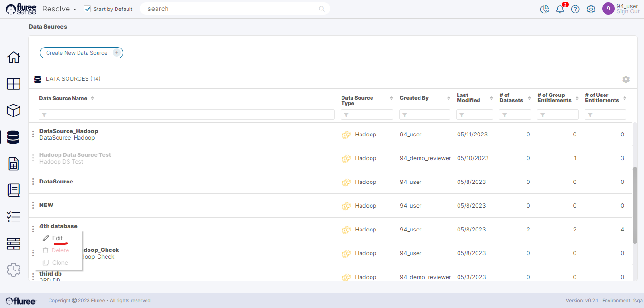Open the settings gear in top bar
The height and width of the screenshot is (308, 644).
tap(591, 9)
